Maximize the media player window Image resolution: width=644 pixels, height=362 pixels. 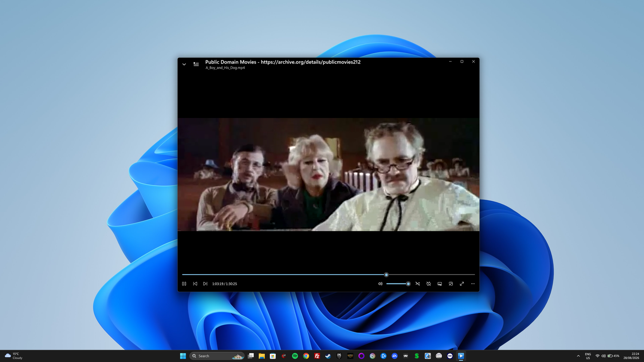point(462,61)
